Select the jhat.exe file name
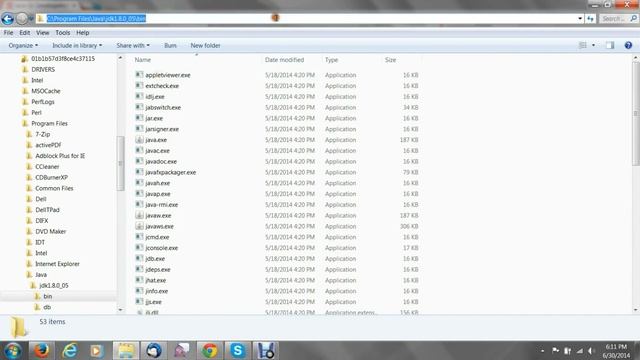The width and height of the screenshot is (640, 360). pyautogui.click(x=156, y=280)
